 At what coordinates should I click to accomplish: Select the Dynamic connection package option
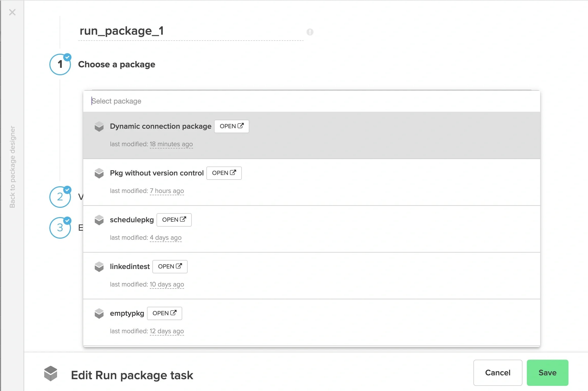311,135
